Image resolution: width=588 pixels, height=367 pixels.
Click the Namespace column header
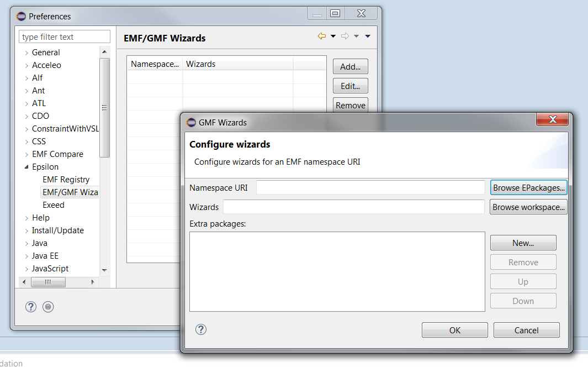click(x=155, y=64)
